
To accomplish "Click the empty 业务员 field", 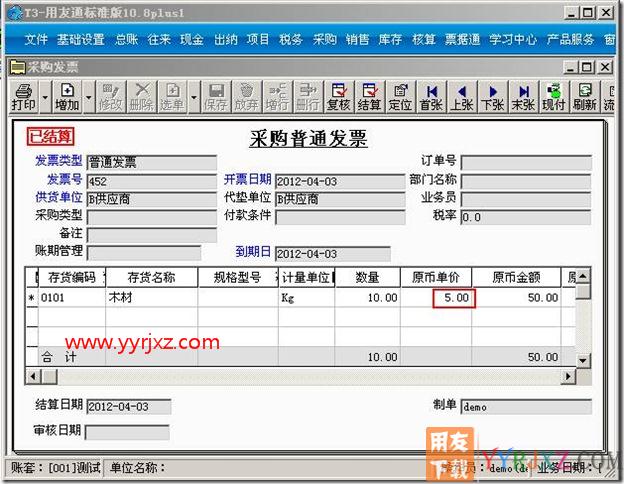I will pyautogui.click(x=526, y=199).
